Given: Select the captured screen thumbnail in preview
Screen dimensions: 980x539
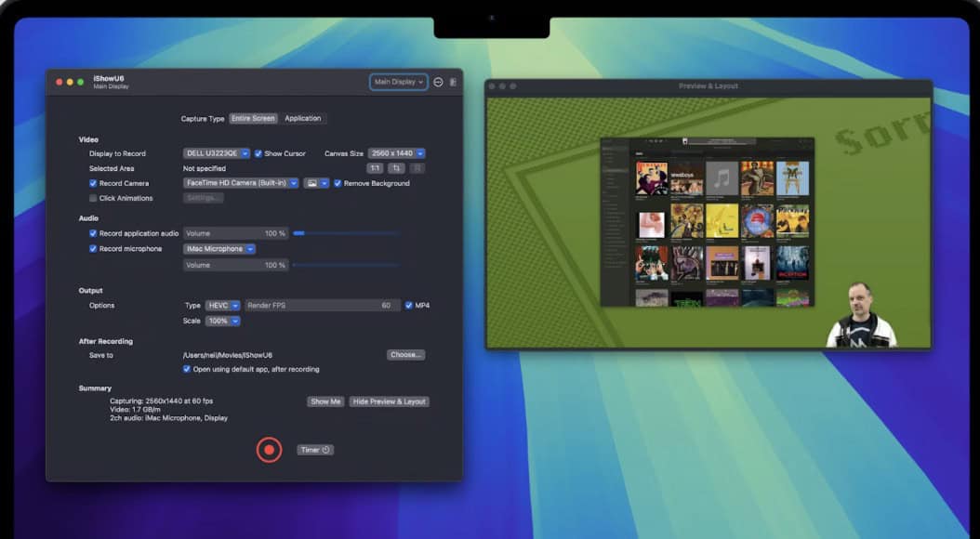Looking at the screenshot, I should pyautogui.click(x=708, y=222).
